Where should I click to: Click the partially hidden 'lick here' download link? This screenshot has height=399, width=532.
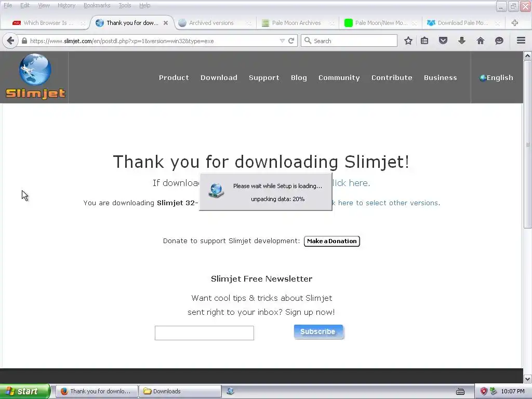[x=351, y=183]
